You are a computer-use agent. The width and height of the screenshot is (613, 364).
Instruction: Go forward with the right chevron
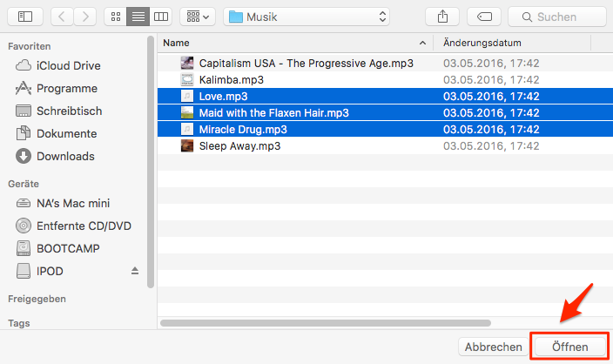85,17
